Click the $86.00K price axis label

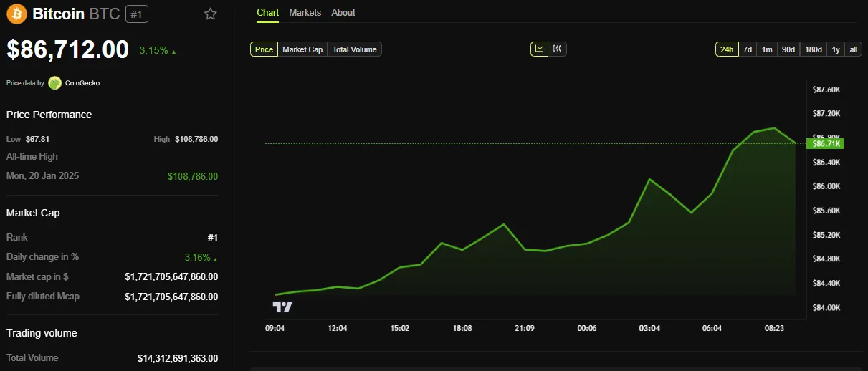point(826,186)
